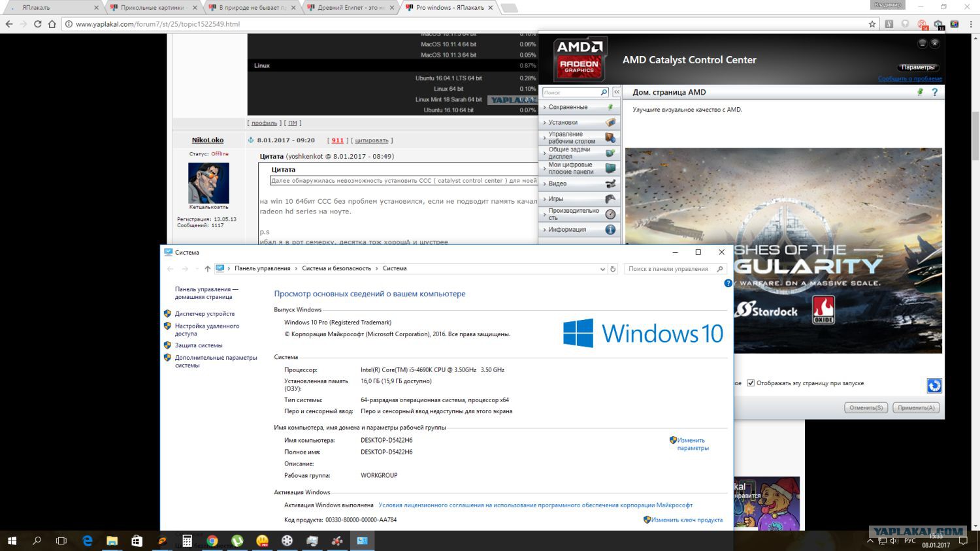
Task: Pin the AMD home page with pushpin
Action: [920, 92]
